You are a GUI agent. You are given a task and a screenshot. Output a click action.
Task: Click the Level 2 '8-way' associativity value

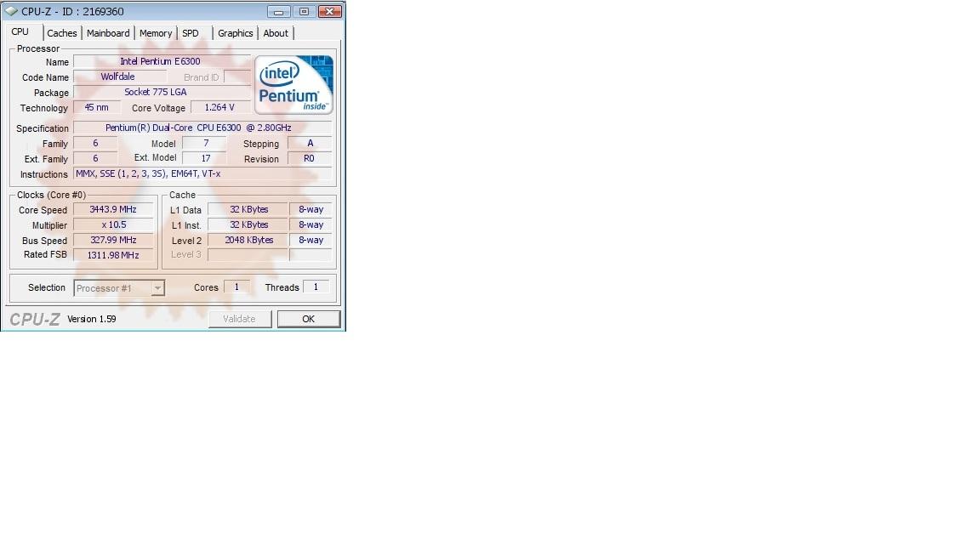click(311, 240)
